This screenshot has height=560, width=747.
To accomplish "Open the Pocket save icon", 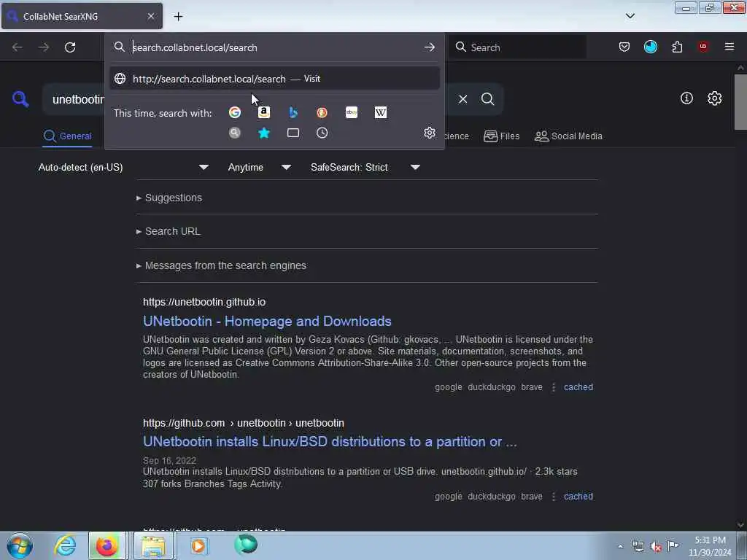I will point(624,47).
